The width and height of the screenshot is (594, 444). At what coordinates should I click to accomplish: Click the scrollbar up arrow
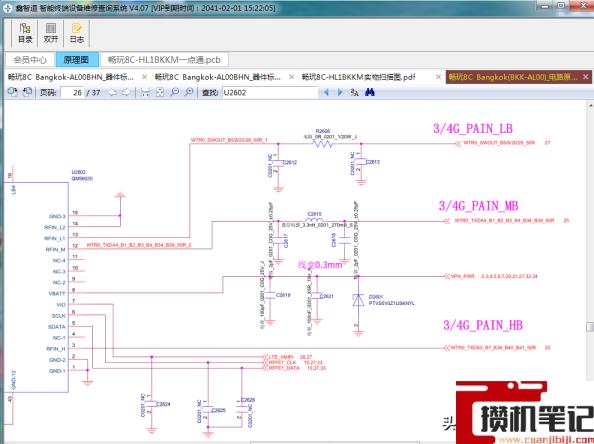tap(590, 105)
